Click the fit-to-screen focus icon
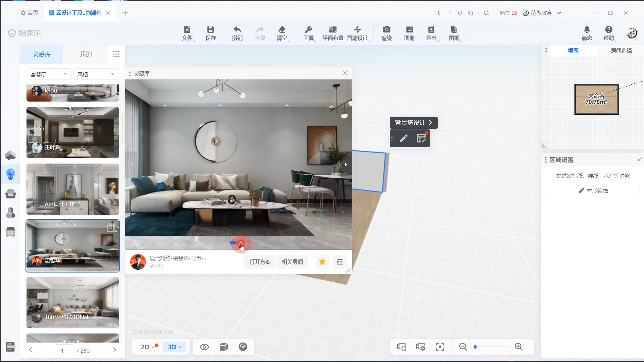This screenshot has height=362, width=644. [x=440, y=347]
